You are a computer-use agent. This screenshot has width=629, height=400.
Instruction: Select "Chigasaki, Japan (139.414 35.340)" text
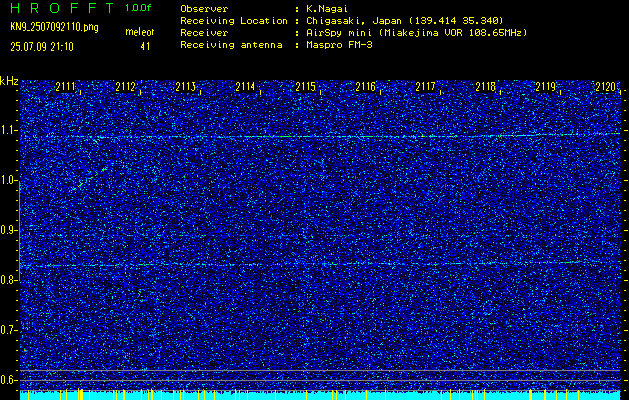pyautogui.click(x=404, y=21)
